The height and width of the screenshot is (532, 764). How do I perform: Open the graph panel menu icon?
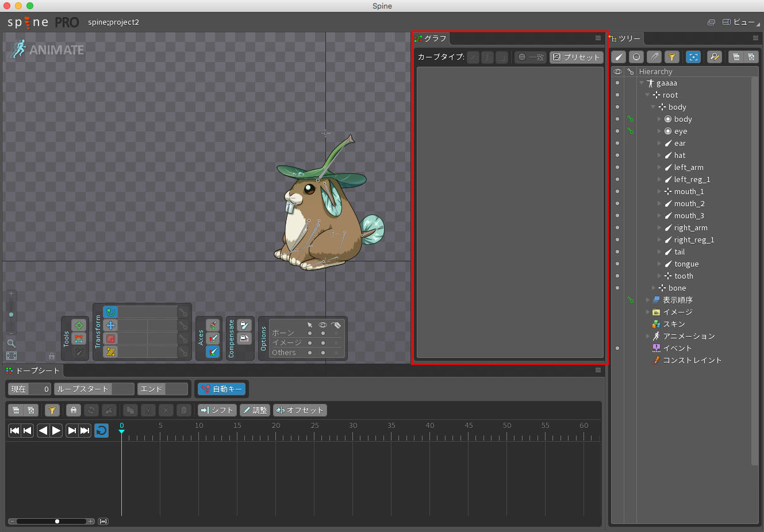pos(598,38)
